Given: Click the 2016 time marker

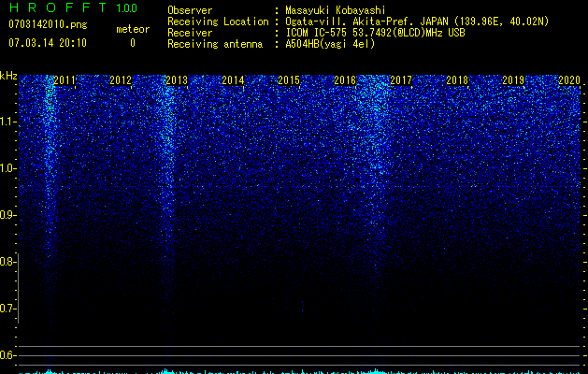Looking at the screenshot, I should pos(345,80).
